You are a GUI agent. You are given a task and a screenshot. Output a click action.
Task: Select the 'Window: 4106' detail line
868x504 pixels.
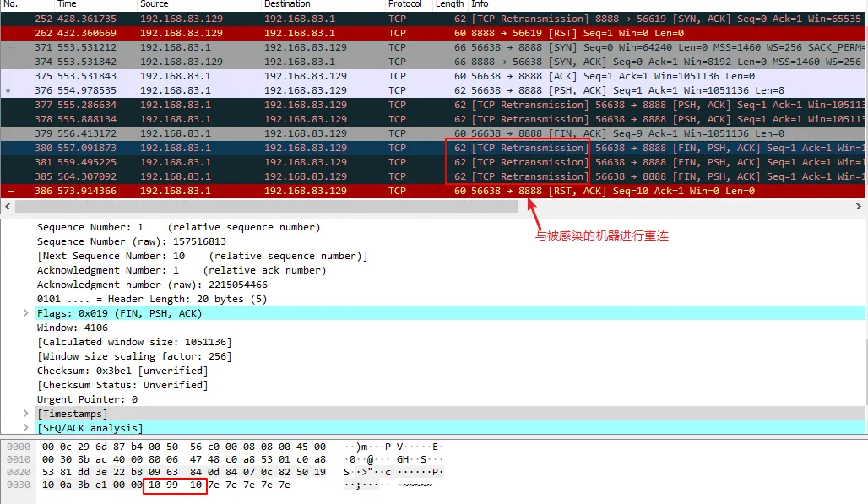[73, 328]
